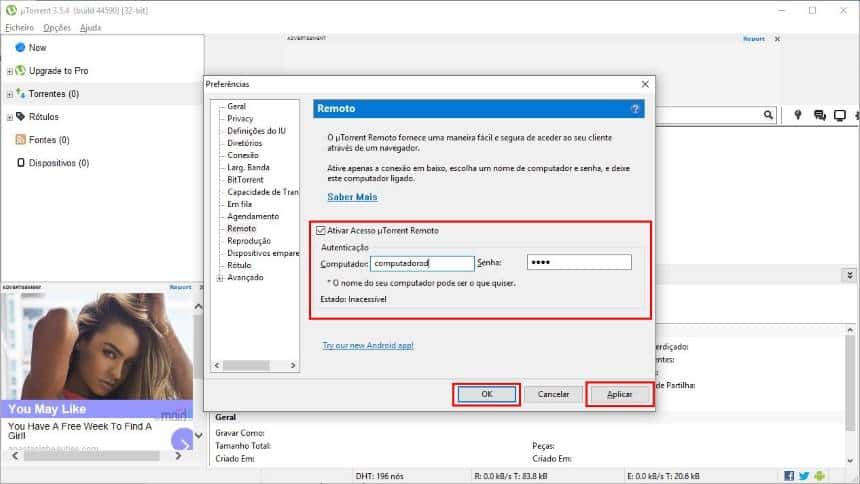
Task: Click the ad's circular arrow button
Action: (182, 440)
